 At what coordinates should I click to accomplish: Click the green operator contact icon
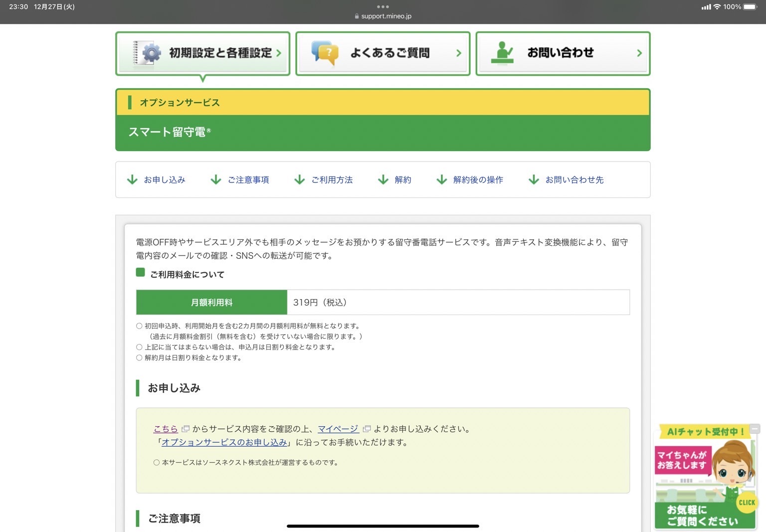click(502, 53)
